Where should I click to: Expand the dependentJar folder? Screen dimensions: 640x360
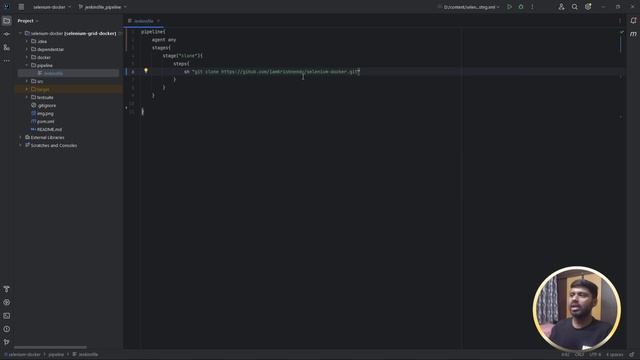[27, 49]
